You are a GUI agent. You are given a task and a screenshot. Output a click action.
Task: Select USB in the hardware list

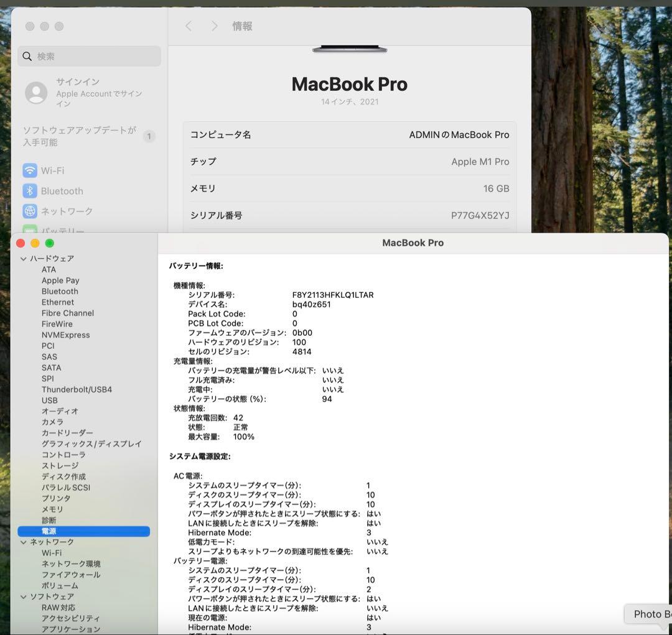(50, 400)
